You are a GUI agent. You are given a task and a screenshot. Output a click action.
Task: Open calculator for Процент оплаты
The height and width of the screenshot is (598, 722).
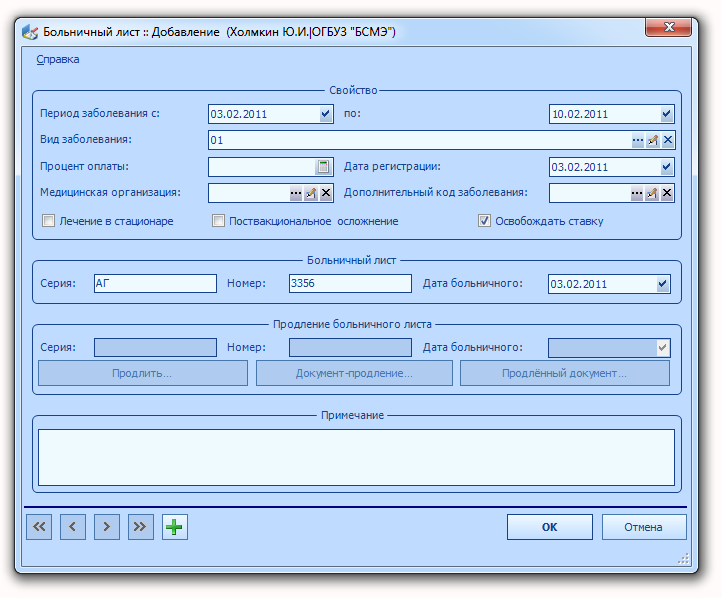pyautogui.click(x=323, y=167)
